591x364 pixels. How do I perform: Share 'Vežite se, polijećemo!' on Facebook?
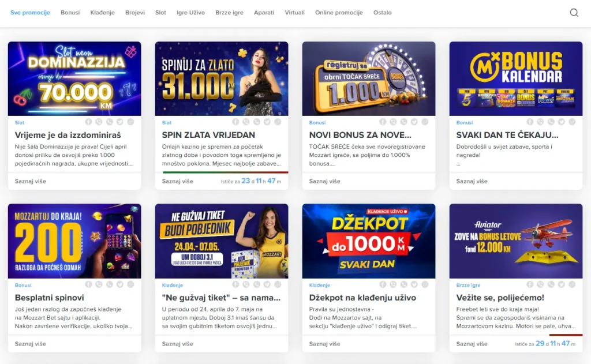[530, 284]
